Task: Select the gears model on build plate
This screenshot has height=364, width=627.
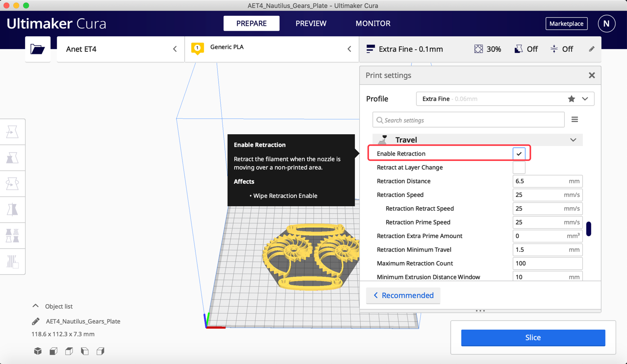Action: coord(311,257)
